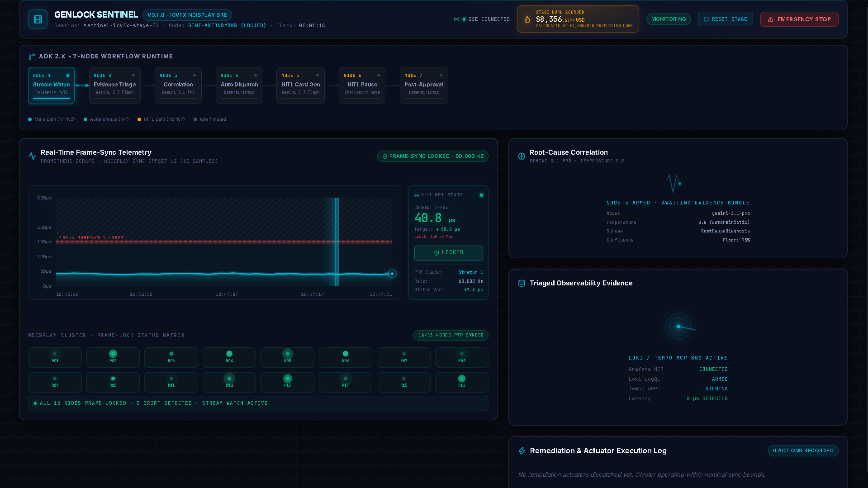Click the All 16 Nodes Frame-Locked status bar
868x488 pixels.
(x=258, y=403)
